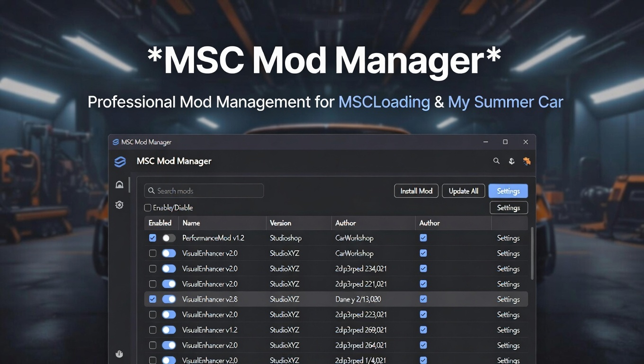This screenshot has width=644, height=364.
Task: Uncheck blue checkbox after Dane y 2/13,020
Action: click(x=423, y=299)
